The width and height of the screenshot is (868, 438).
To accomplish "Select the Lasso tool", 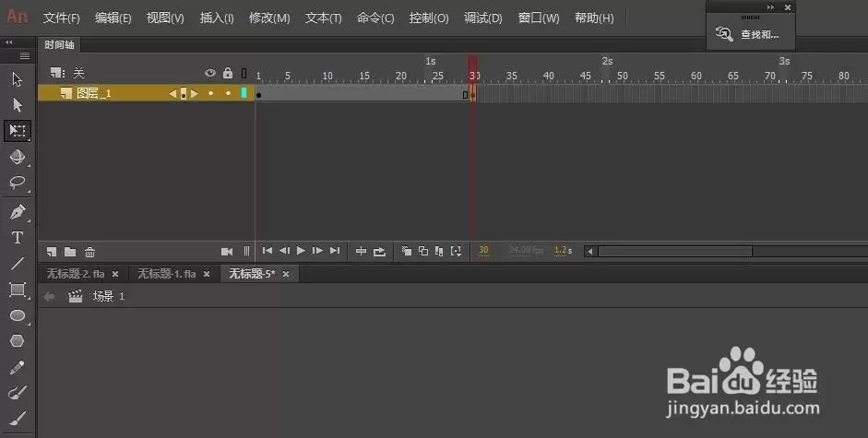I will tap(18, 183).
